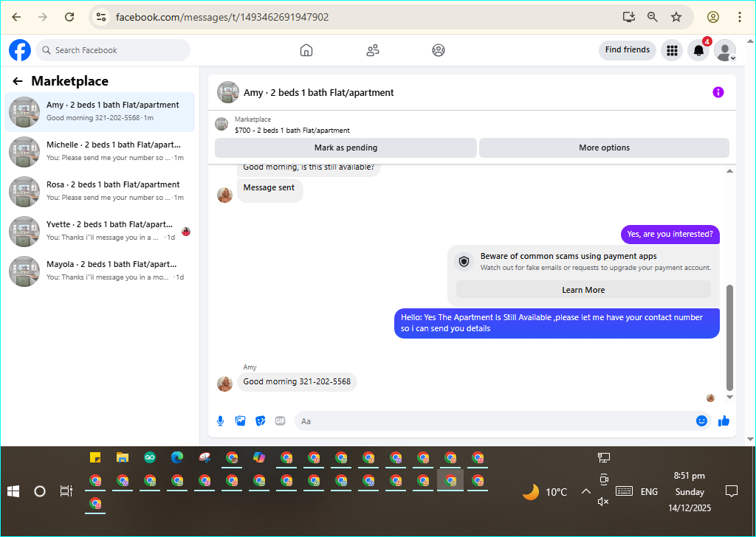Send a thumbs-up like
Screen dimensions: 756x537
pyautogui.click(x=724, y=421)
